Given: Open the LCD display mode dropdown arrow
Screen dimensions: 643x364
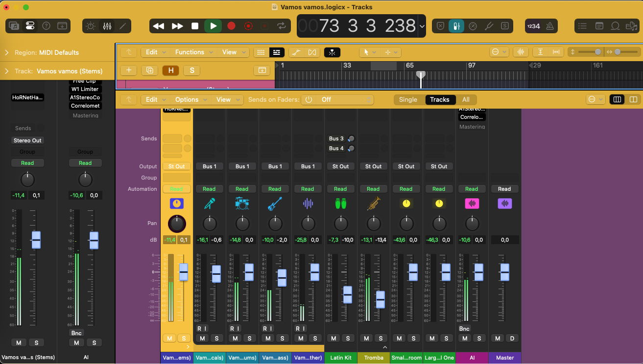Looking at the screenshot, I should point(422,26).
